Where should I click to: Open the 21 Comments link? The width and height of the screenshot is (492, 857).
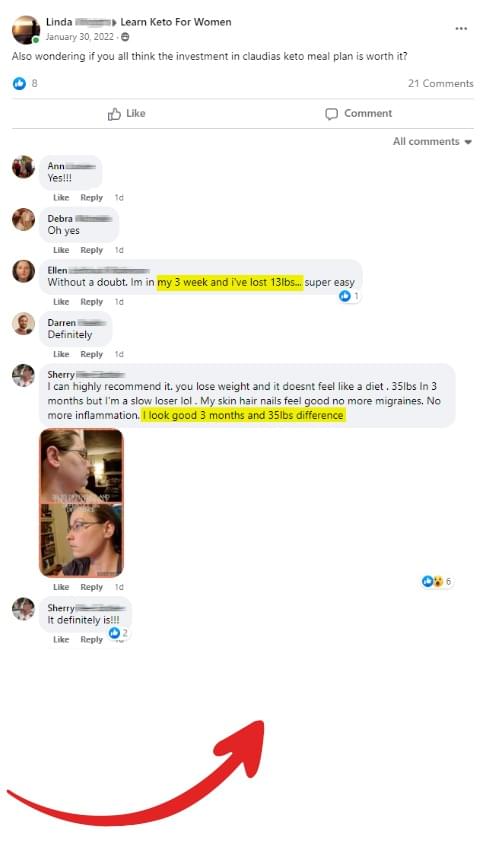point(441,83)
